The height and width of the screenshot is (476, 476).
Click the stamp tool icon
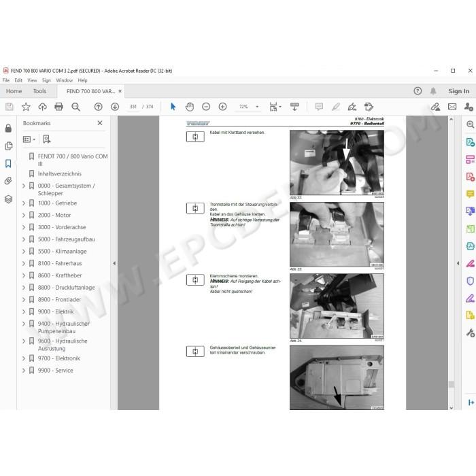369,107
